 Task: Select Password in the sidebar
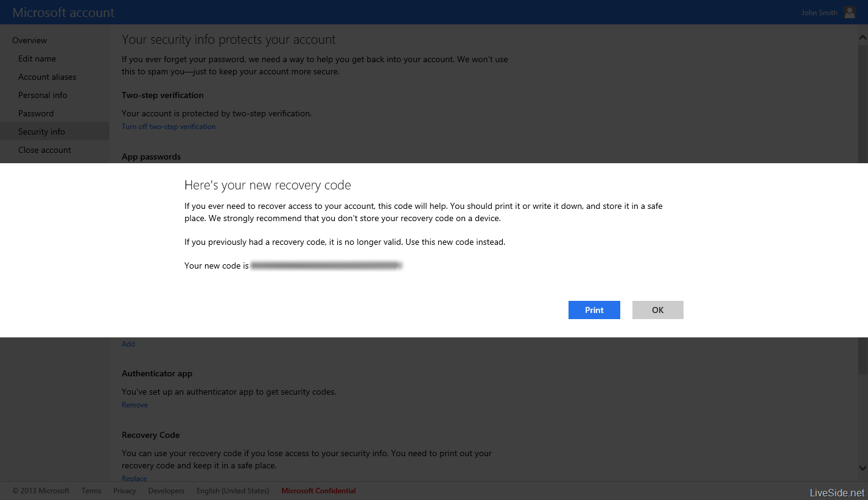pos(36,113)
